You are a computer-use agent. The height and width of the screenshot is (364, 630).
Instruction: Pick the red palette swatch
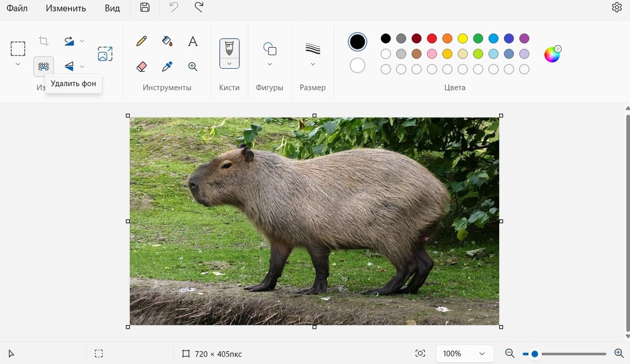click(432, 38)
